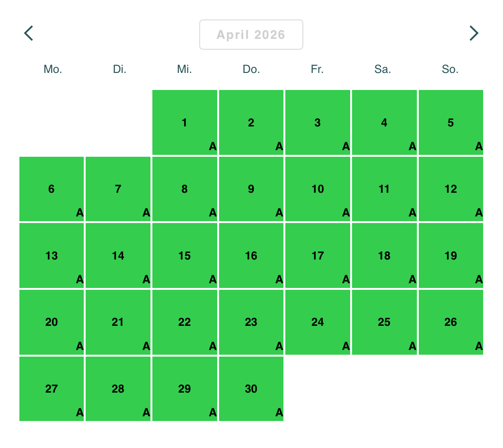Select day 14 cell
Screen dimensions: 503x448
click(x=118, y=256)
